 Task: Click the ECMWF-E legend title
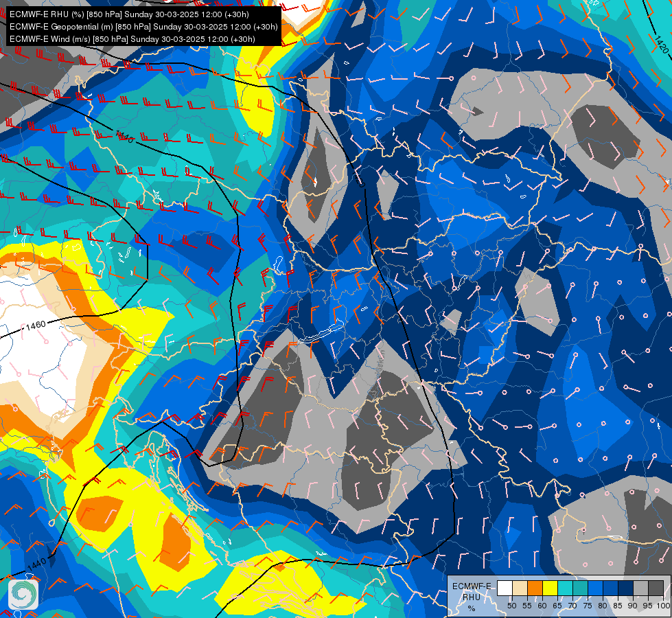(472, 586)
